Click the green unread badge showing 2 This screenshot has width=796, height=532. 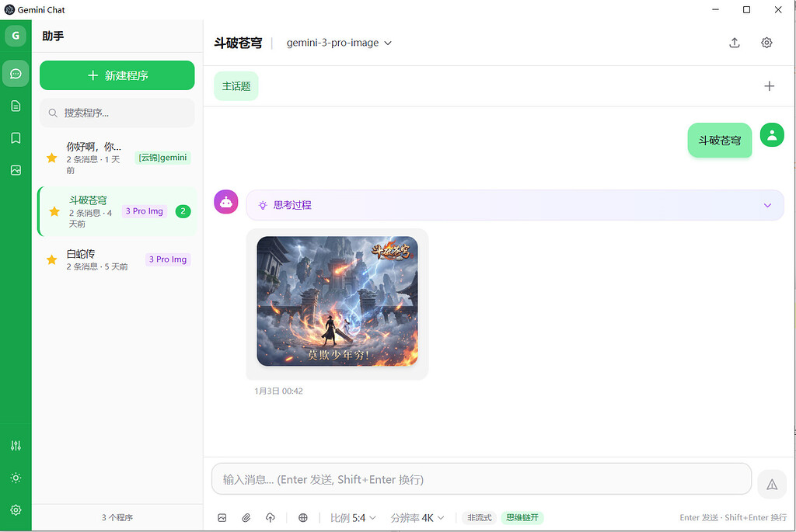point(183,211)
